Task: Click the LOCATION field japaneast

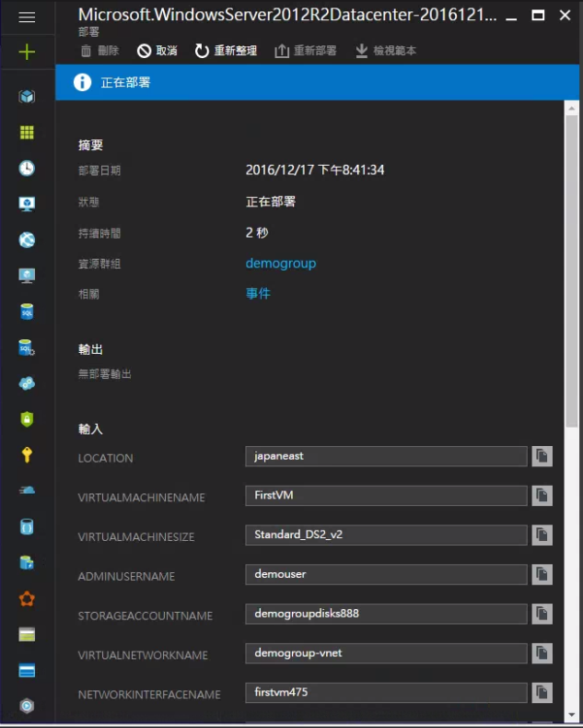Action: [386, 456]
